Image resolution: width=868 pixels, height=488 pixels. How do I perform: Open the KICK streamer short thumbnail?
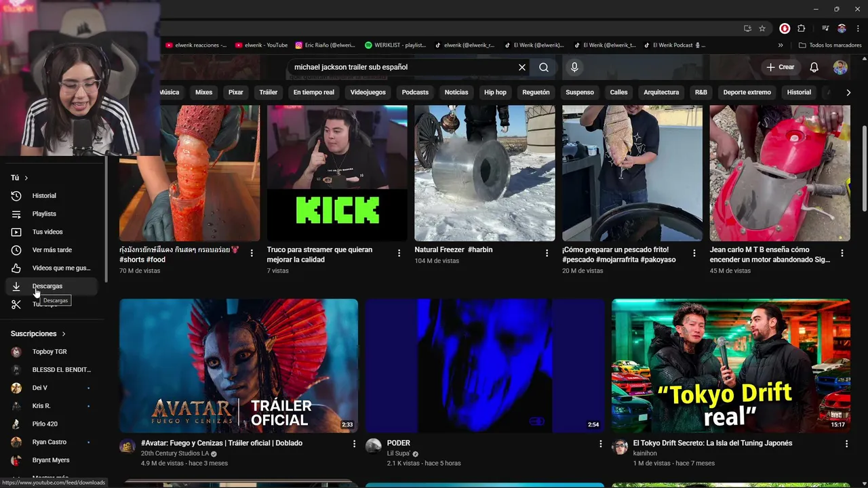click(337, 173)
